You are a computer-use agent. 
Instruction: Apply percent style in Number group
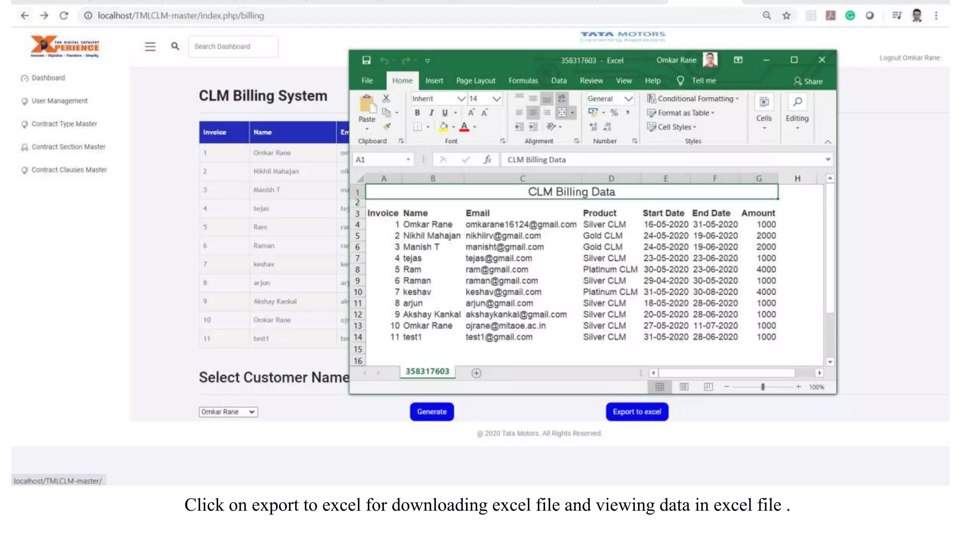[x=614, y=113]
